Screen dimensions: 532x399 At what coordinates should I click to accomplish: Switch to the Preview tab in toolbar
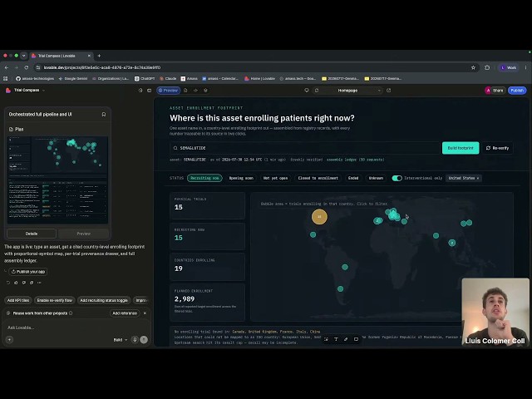click(x=168, y=91)
